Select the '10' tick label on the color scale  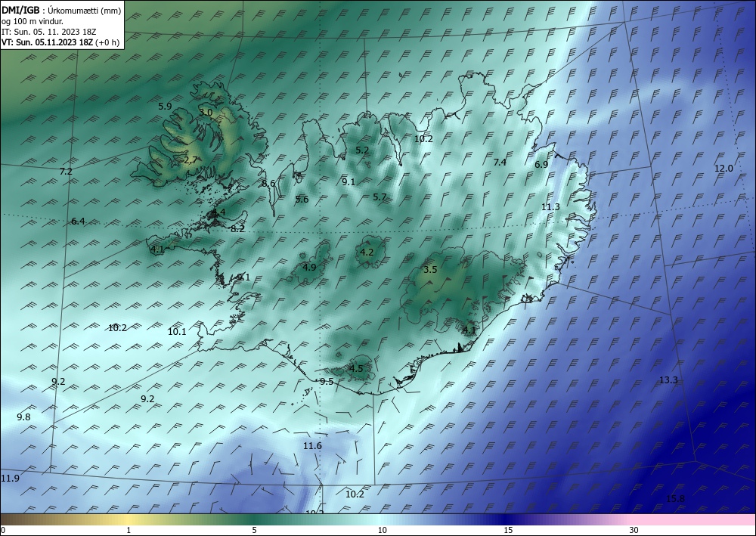pyautogui.click(x=382, y=530)
